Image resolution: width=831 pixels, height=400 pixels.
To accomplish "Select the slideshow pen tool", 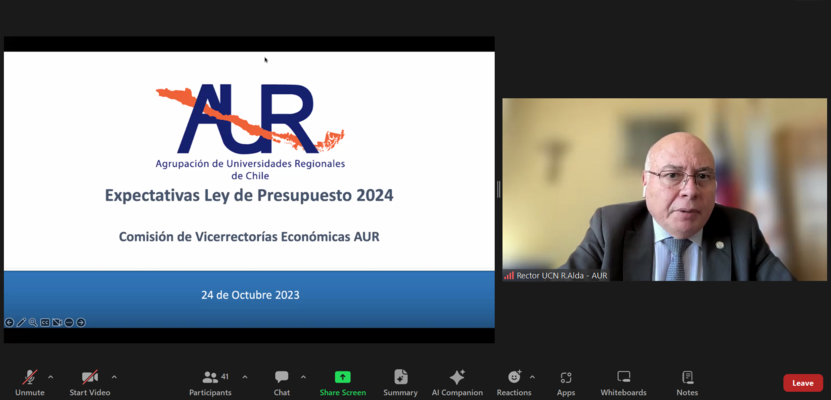I will tap(21, 322).
